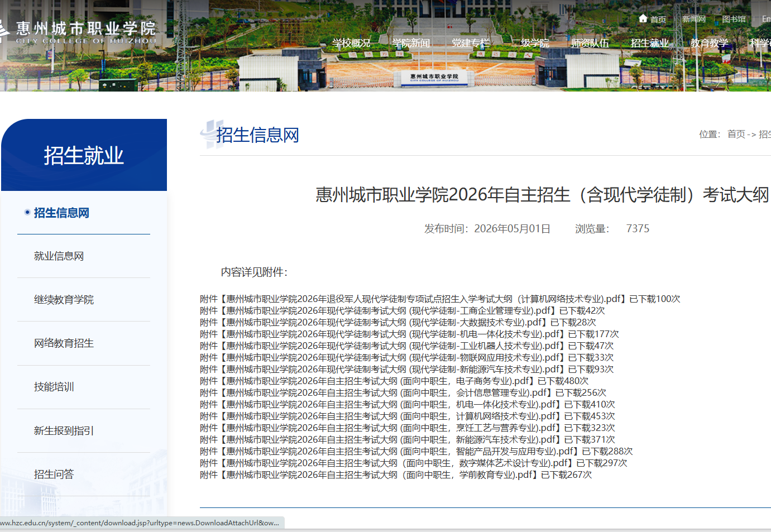Click the article title 考试大纲 heading

pyautogui.click(x=543, y=195)
